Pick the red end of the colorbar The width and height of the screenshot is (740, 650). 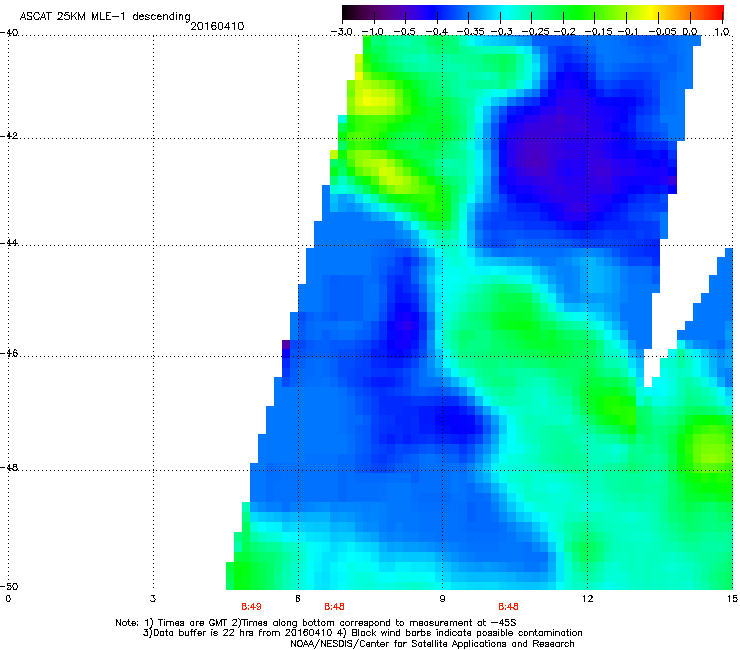[716, 12]
